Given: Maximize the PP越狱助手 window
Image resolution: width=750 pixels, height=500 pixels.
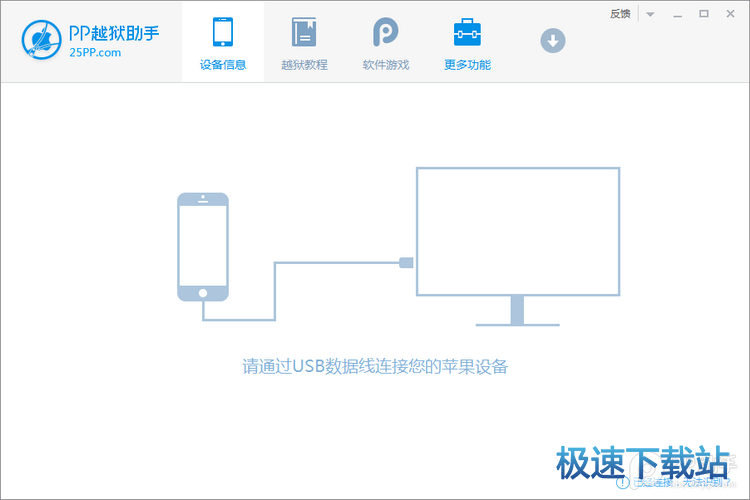Looking at the screenshot, I should point(703,14).
